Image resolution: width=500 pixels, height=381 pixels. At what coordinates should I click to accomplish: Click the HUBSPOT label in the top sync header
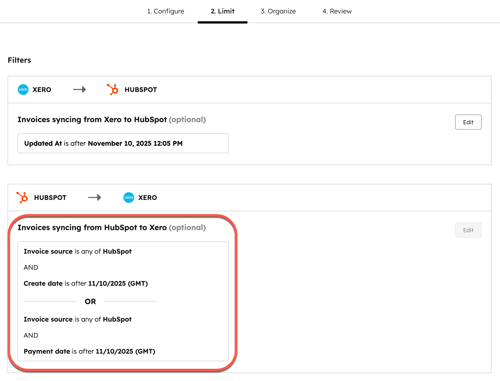(141, 89)
